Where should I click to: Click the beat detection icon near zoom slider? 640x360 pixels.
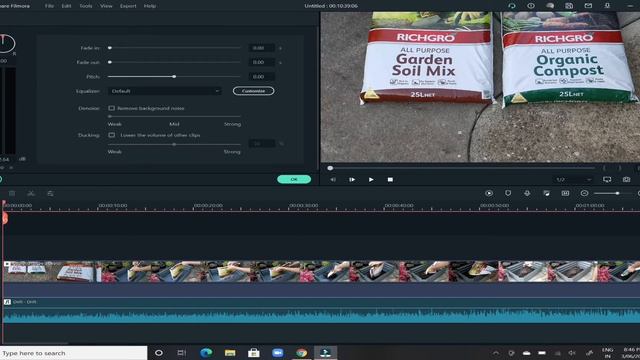coord(565,193)
